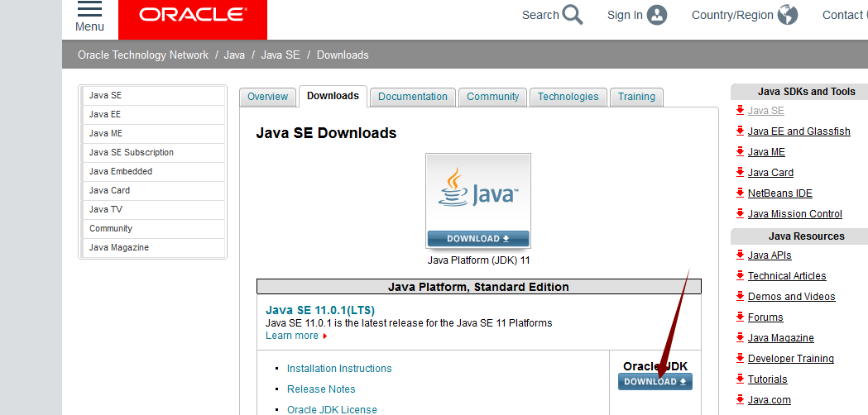Open Java SE Subscription in left sidebar

pyautogui.click(x=153, y=153)
